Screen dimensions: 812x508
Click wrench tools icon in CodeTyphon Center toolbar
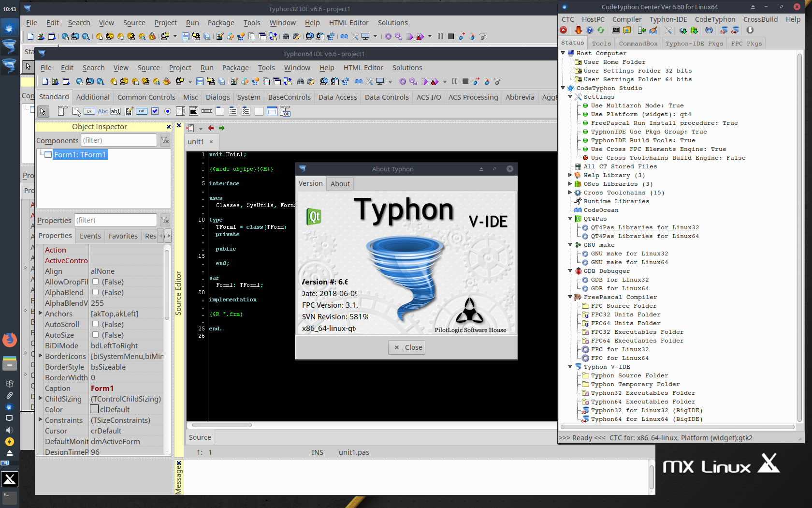[x=668, y=30]
